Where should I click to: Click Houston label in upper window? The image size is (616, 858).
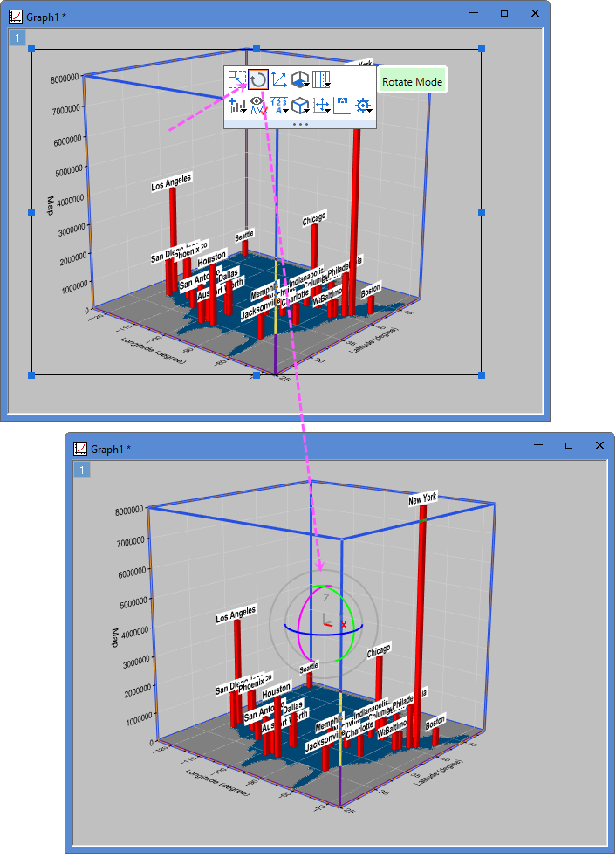(x=212, y=258)
